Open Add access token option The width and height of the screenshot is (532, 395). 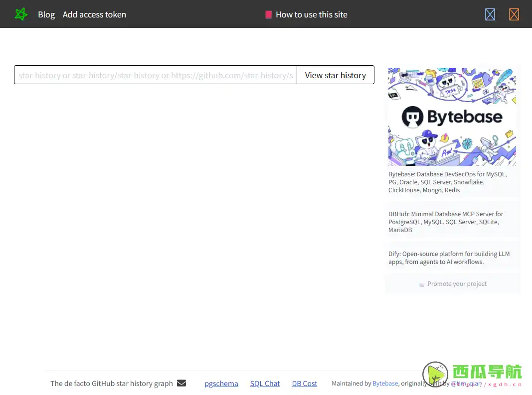point(94,14)
